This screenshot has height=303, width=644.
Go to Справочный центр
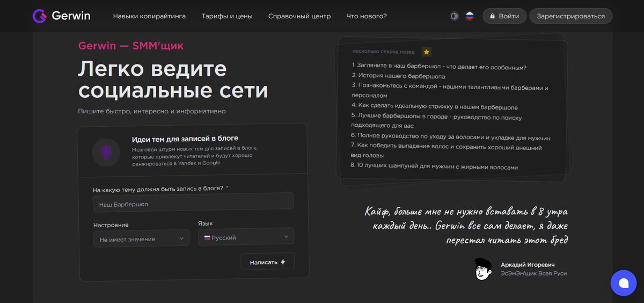(299, 16)
